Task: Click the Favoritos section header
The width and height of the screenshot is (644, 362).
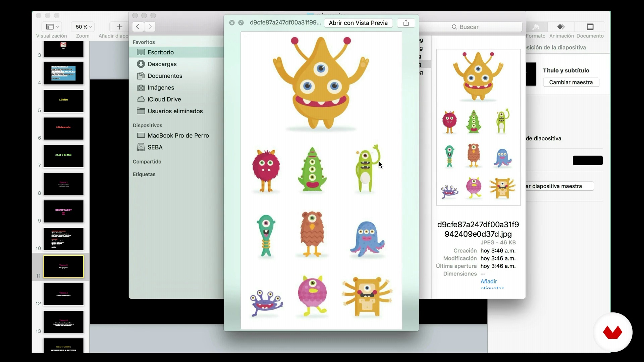Action: pos(144,42)
